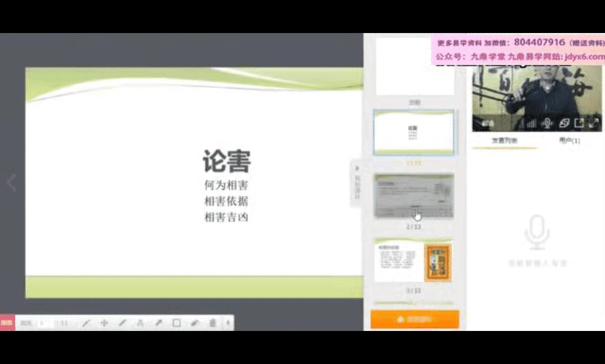Switch to the speaker list tab
605x364 pixels.
504,141
